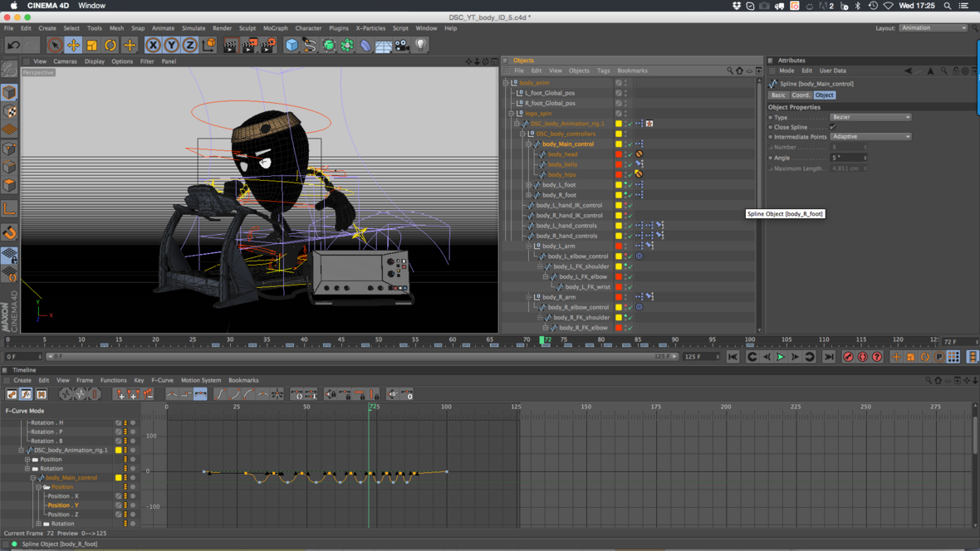Image resolution: width=980 pixels, height=551 pixels.
Task: Collapse the body_Main_control tree node
Action: click(x=529, y=144)
